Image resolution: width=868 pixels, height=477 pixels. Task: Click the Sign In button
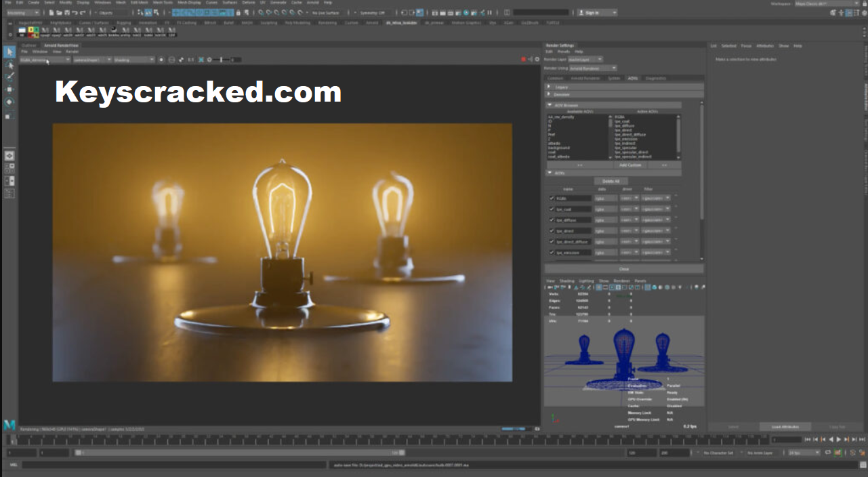pyautogui.click(x=597, y=12)
